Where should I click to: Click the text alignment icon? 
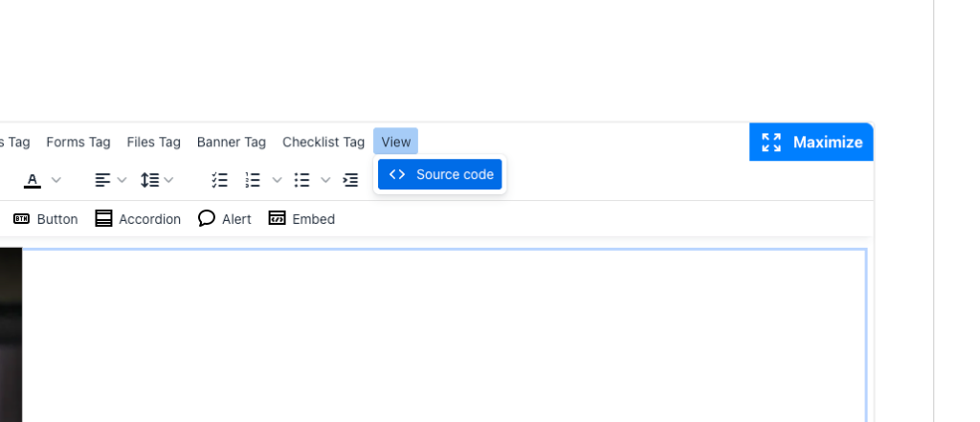click(x=102, y=180)
